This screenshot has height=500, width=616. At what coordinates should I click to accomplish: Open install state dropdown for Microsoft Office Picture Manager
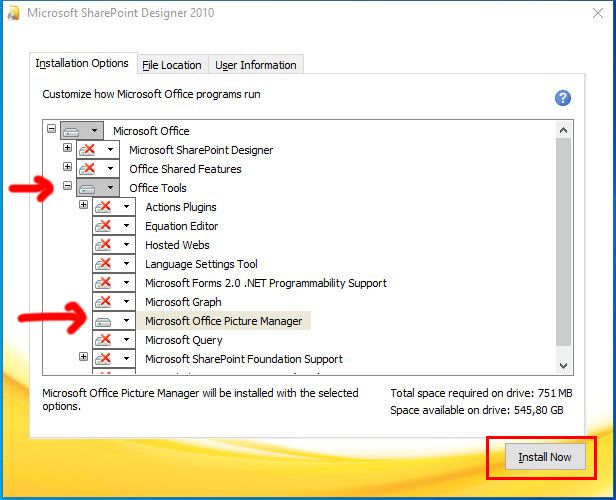(x=114, y=321)
